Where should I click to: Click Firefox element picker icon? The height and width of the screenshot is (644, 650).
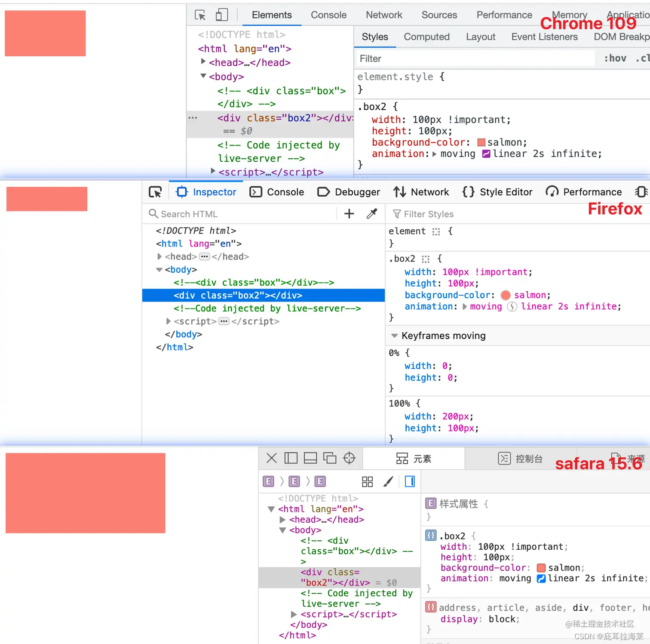pos(155,192)
